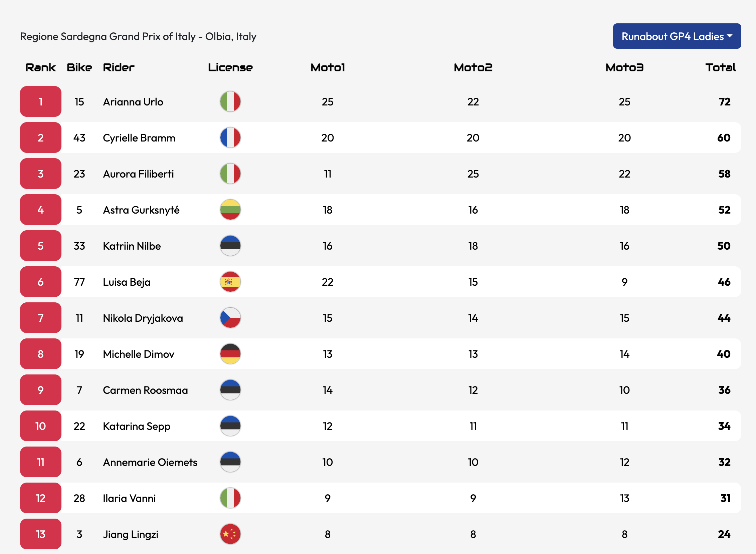Click the Rank column header
The width and height of the screenshot is (756, 554).
[41, 67]
